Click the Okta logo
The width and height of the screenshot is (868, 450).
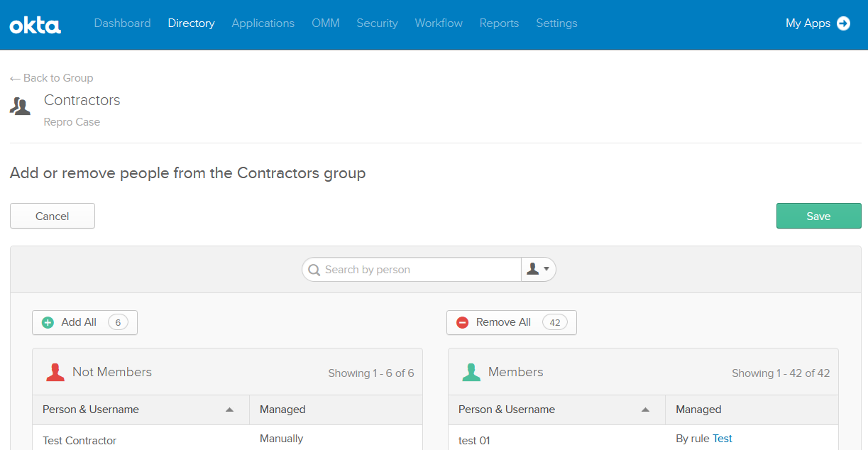[x=35, y=25]
